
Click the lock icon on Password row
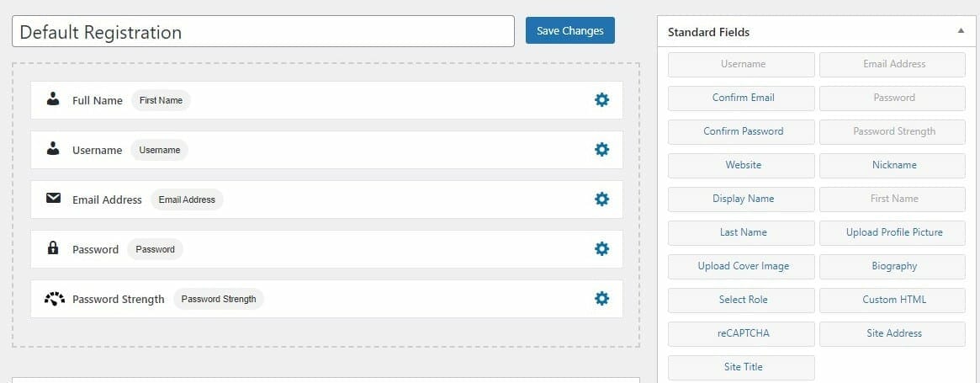[53, 248]
